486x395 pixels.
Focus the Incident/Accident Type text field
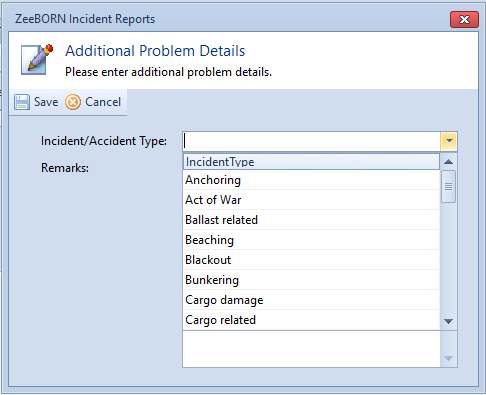click(312, 141)
